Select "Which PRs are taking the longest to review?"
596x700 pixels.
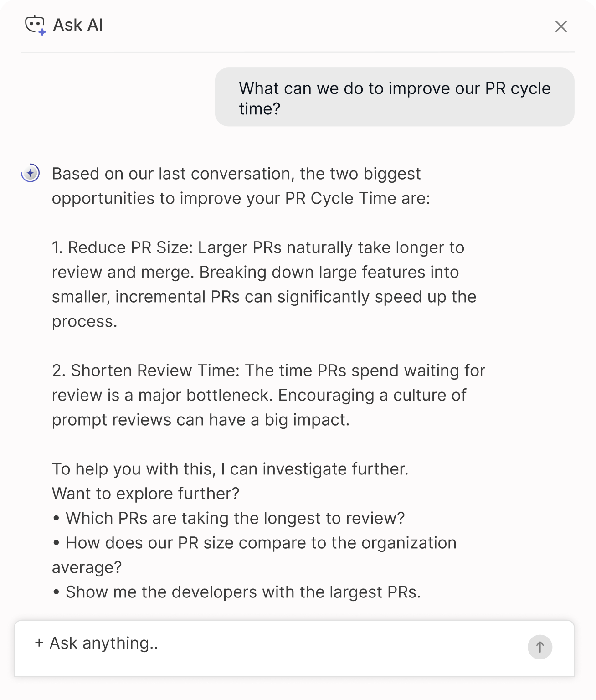click(235, 518)
